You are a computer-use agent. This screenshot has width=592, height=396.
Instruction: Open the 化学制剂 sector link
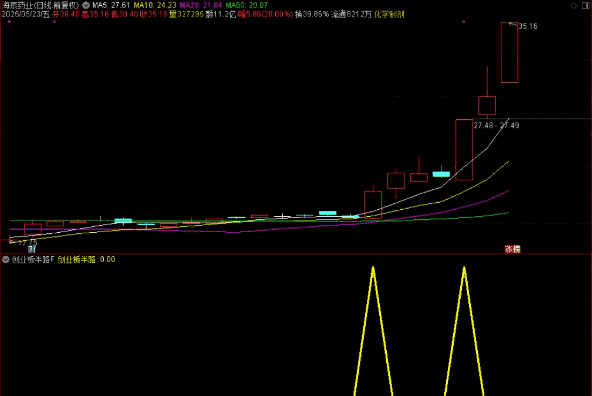[x=389, y=14]
